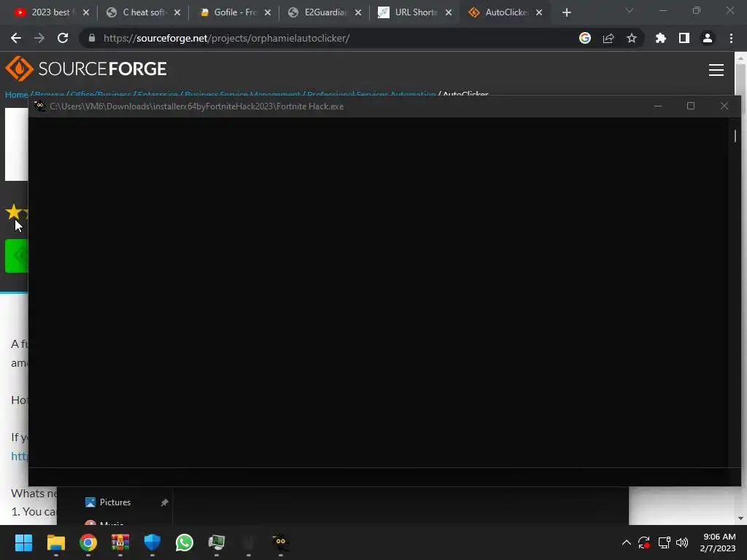Open Windows Security shield in the taskbar
Image resolution: width=747 pixels, height=560 pixels.
(x=152, y=542)
